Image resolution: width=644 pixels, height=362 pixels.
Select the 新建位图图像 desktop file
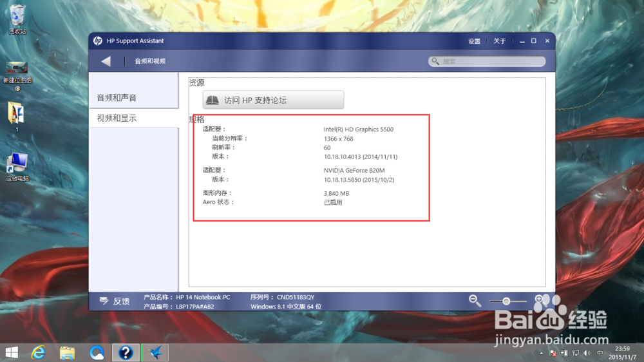pyautogui.click(x=17, y=77)
